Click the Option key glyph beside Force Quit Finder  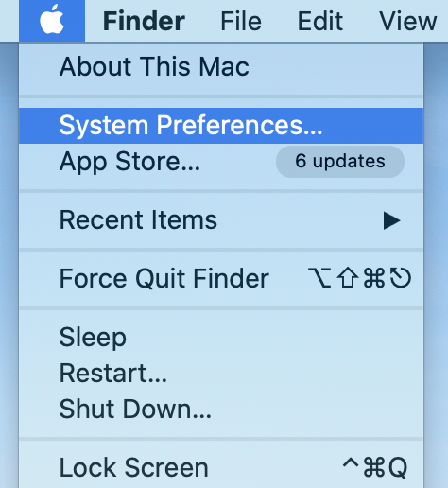319,278
